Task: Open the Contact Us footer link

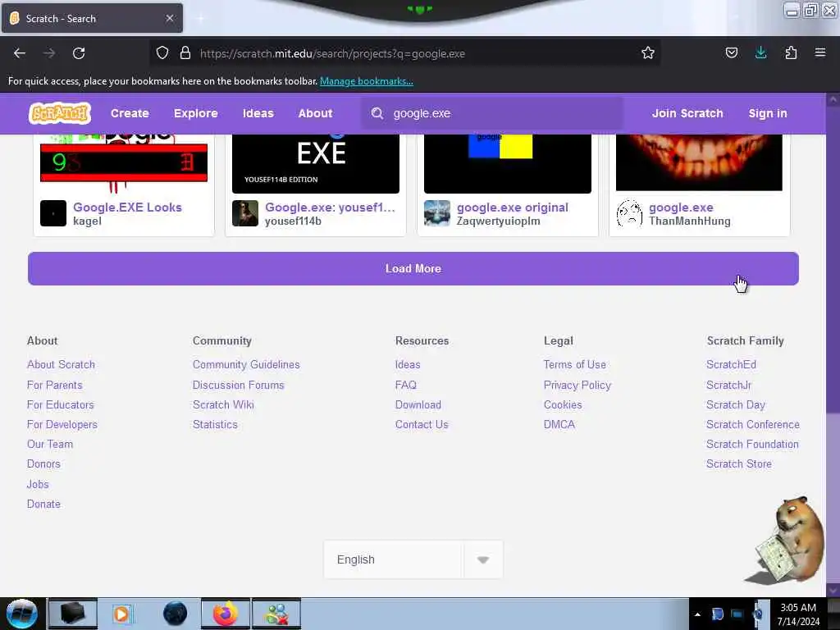Action: click(x=422, y=424)
